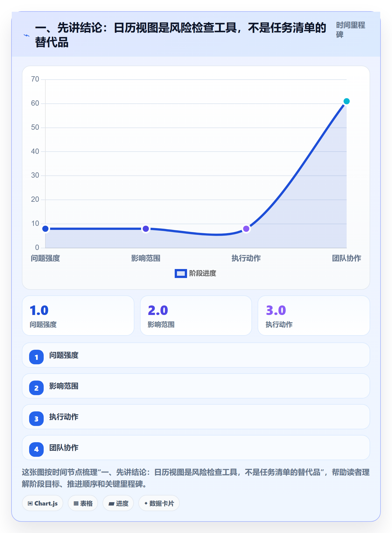The height and width of the screenshot is (533, 392).
Task: Click the 20 value on the y-axis
Action: (35, 200)
